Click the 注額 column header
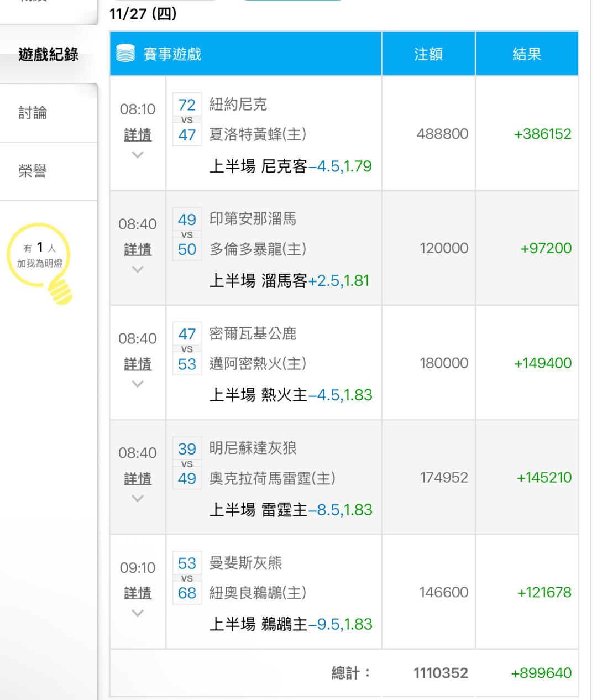Screen dimensions: 597x700 tap(428, 54)
